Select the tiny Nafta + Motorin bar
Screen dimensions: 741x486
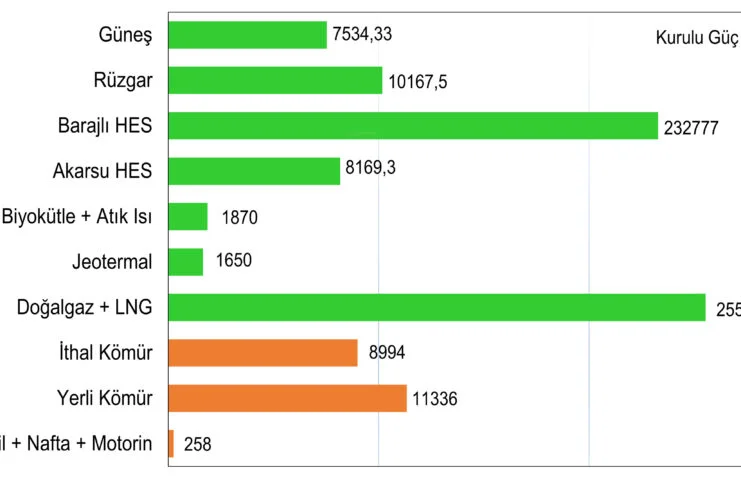(x=171, y=444)
